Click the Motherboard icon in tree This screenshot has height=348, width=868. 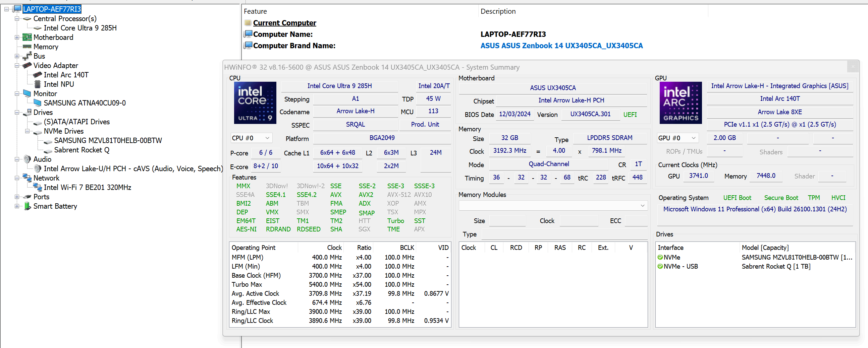pyautogui.click(x=27, y=37)
